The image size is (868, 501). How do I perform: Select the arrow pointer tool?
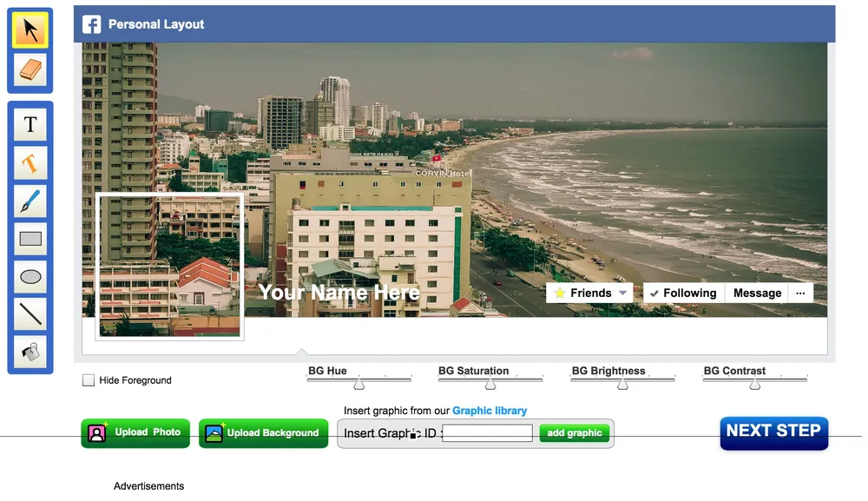point(30,30)
